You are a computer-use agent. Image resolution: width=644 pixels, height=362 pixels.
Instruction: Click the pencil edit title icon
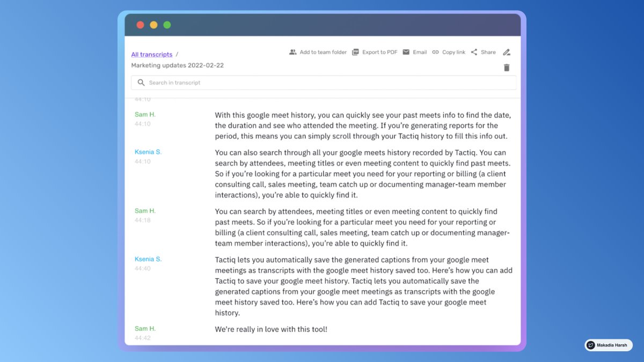(x=507, y=52)
